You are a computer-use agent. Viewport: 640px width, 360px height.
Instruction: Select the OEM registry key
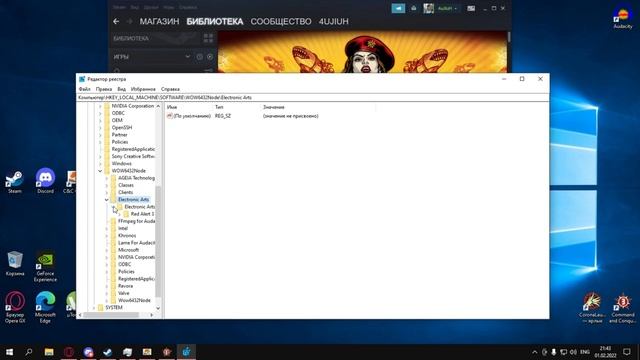coord(117,120)
